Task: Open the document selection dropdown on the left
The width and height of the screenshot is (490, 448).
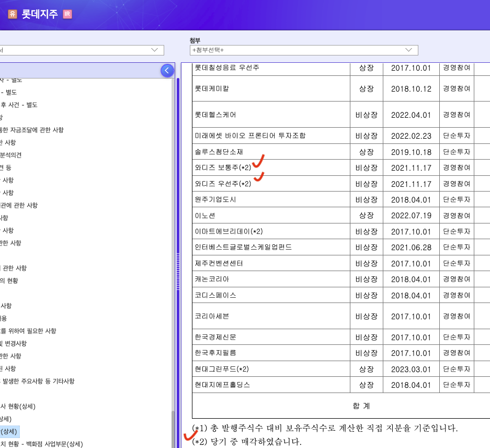Action: point(81,50)
